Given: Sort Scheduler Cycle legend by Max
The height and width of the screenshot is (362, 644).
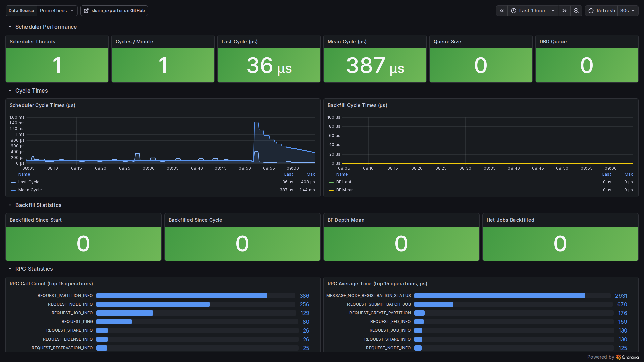Looking at the screenshot, I should pyautogui.click(x=311, y=174).
